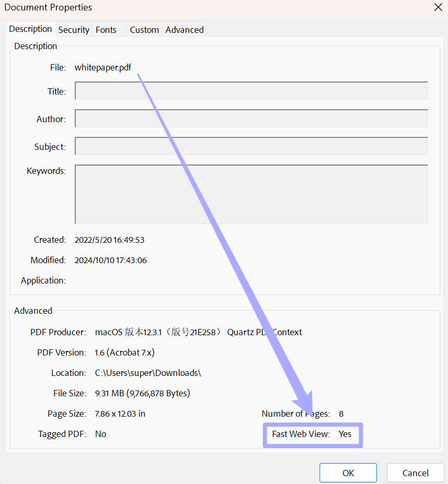Screen dimensions: 448x484
Task: Click the Tagged PDF value
Action: coord(100,433)
